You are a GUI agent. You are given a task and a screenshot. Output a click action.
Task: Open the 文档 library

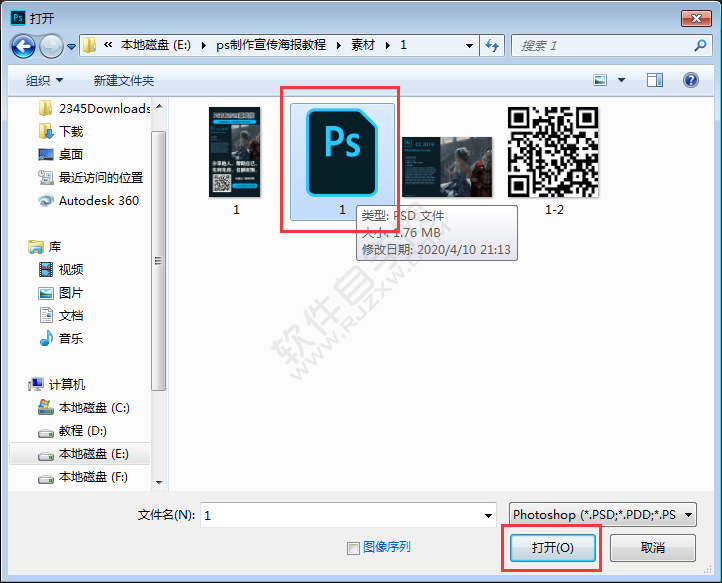pyautogui.click(x=61, y=316)
